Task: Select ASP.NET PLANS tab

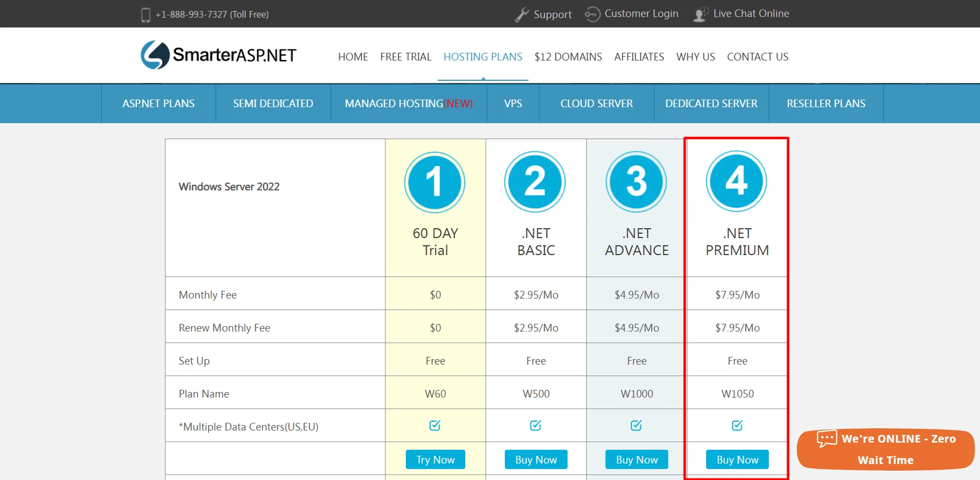Action: 158,103
